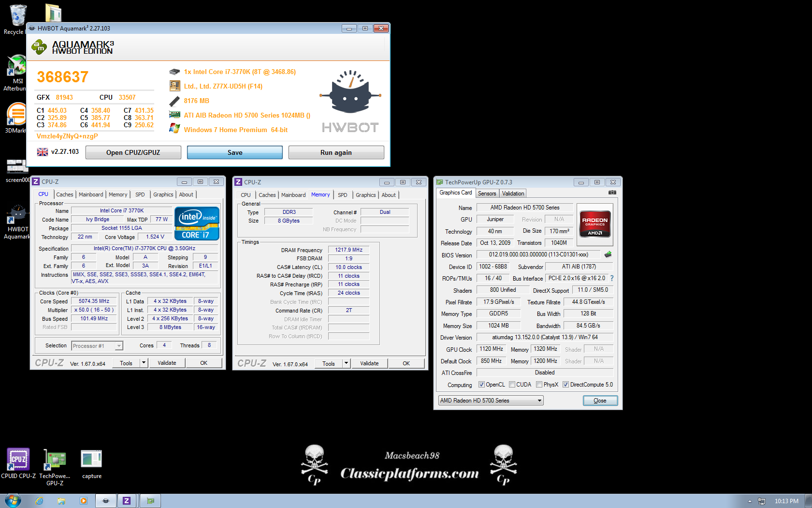
Task: Open the About tab in left CPU-Z window
Action: coord(186,194)
